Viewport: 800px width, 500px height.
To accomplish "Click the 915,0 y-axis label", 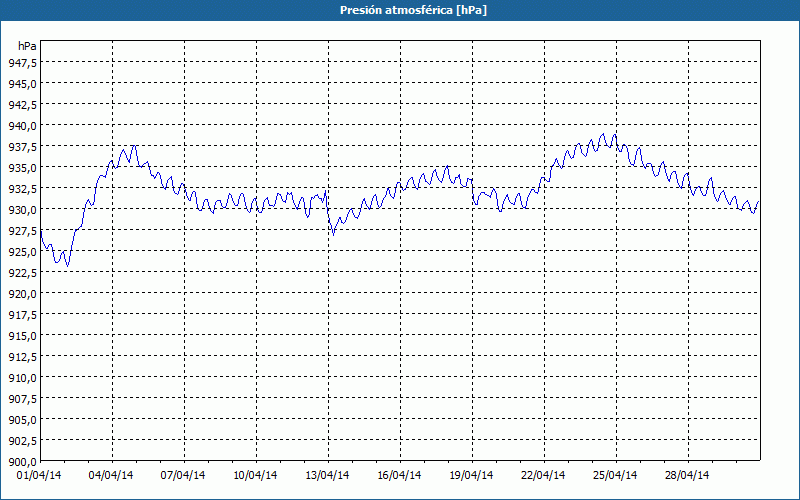I will click(x=22, y=336).
